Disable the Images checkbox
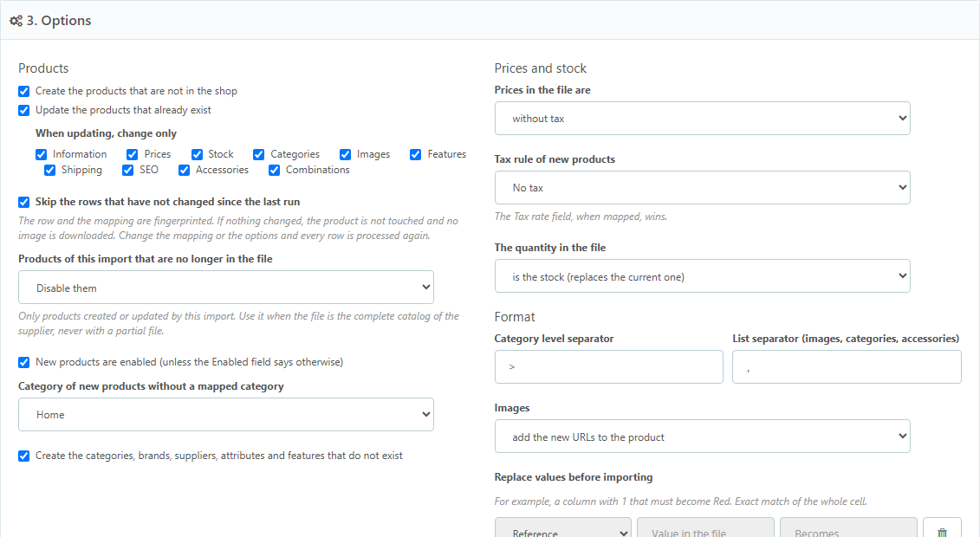980x537 pixels. point(345,154)
